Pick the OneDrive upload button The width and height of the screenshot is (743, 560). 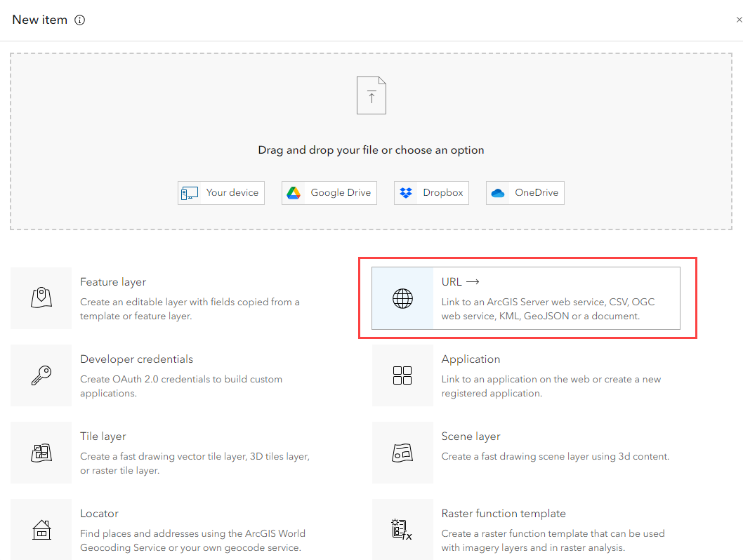(x=525, y=193)
